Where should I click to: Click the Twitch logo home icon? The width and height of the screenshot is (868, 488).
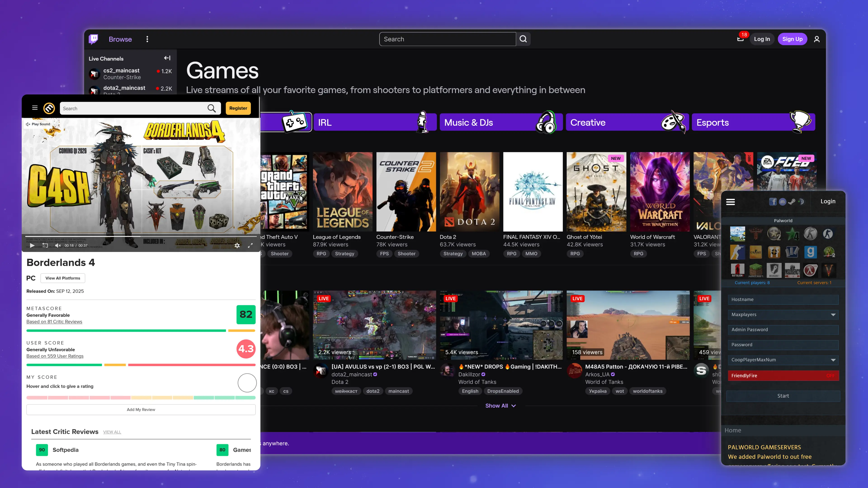(x=93, y=39)
